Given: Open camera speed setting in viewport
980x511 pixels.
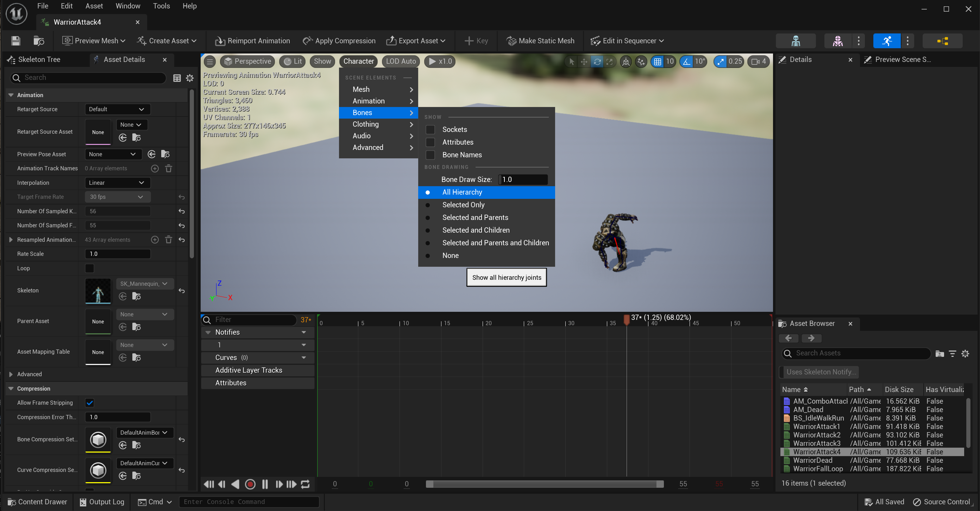Looking at the screenshot, I should click(759, 62).
